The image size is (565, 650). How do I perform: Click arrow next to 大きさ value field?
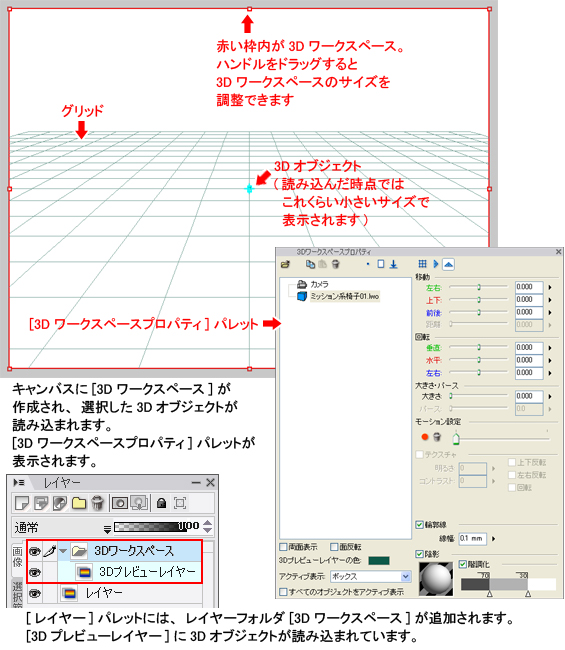(x=550, y=396)
